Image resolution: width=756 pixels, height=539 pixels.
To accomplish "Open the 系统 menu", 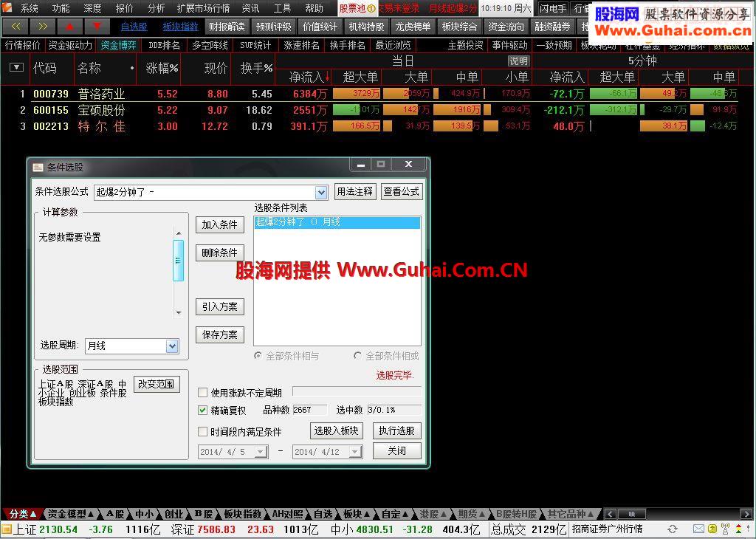I will coord(30,8).
